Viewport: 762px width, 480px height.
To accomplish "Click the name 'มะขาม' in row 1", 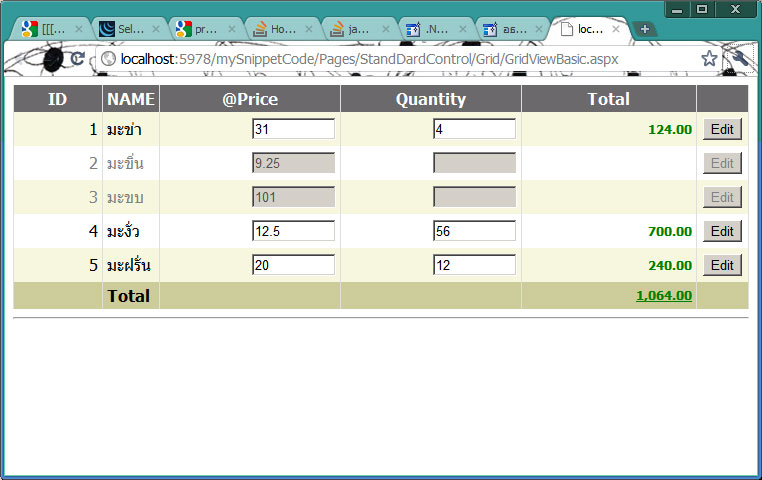I will (x=124, y=130).
